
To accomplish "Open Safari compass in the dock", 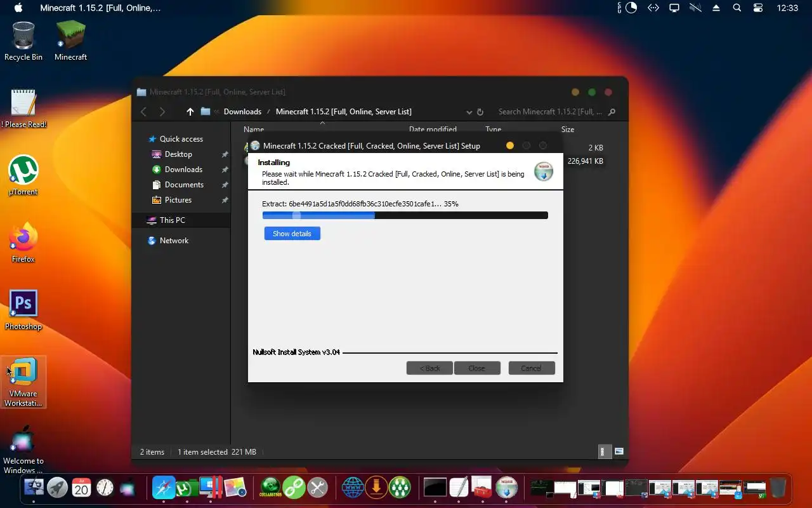I will [x=164, y=488].
